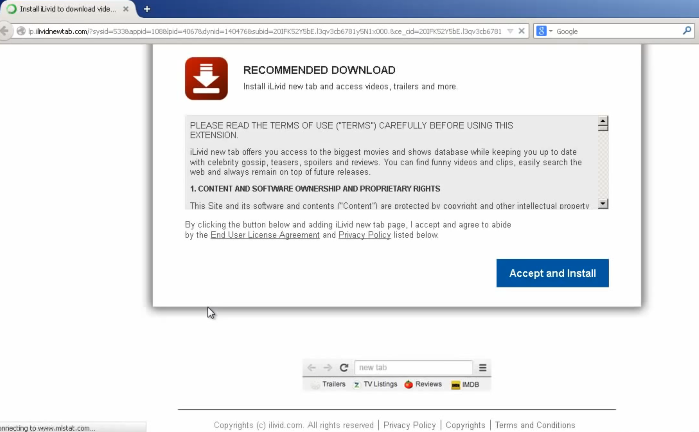Click the browser back arrow button

pos(7,31)
